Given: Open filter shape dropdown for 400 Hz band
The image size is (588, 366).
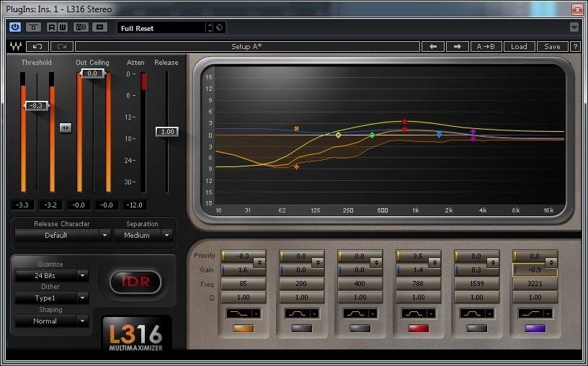Looking at the screenshot, I should coord(360,313).
